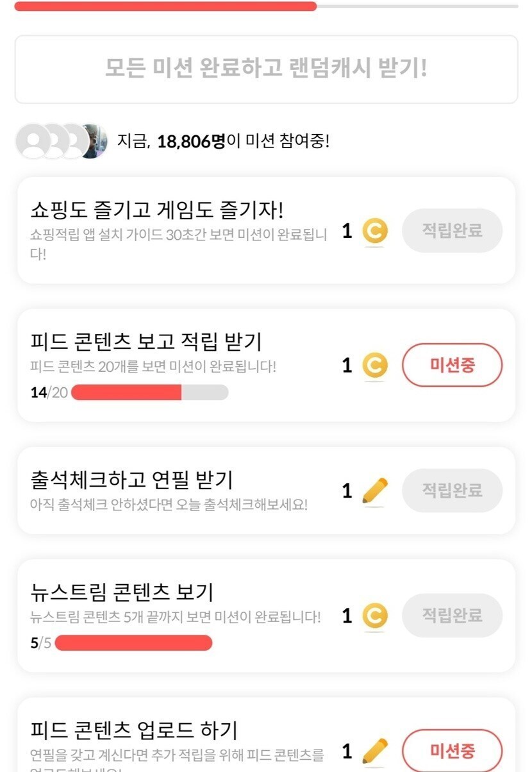The width and height of the screenshot is (532, 772).
Task: Click the gold coin icon for shopping mission
Action: click(374, 231)
